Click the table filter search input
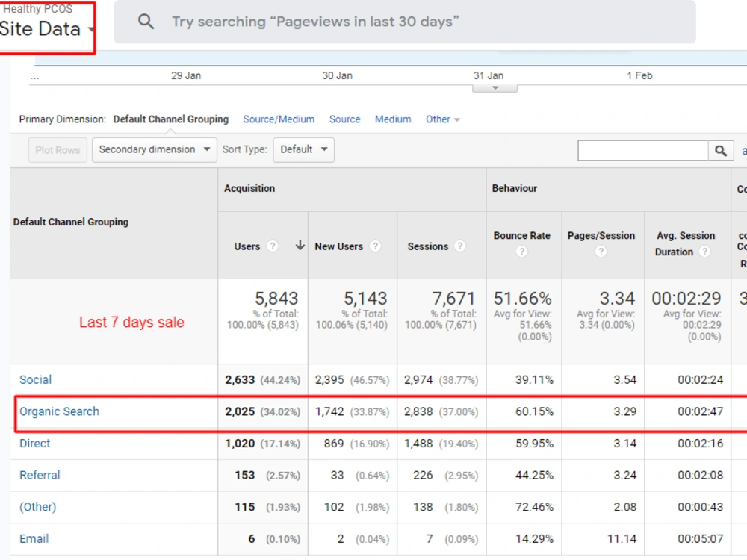This screenshot has width=747, height=560. [643, 151]
